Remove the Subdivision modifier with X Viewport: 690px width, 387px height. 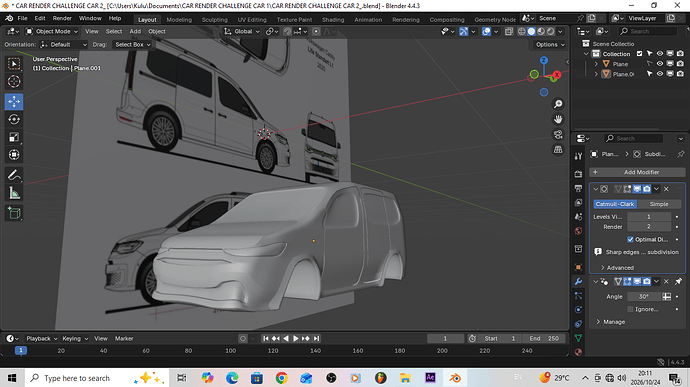[666, 189]
